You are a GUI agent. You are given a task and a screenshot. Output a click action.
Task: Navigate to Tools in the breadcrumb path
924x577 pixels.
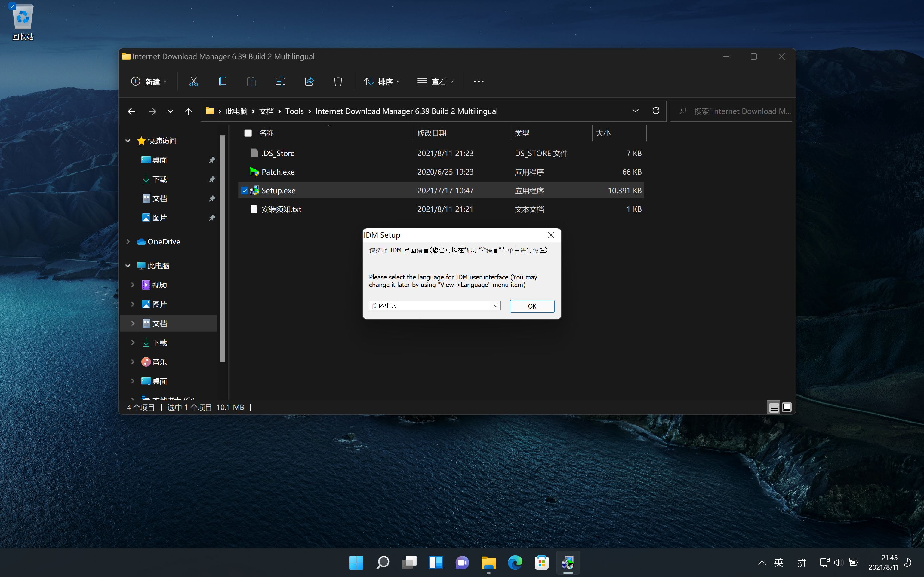[x=294, y=111]
